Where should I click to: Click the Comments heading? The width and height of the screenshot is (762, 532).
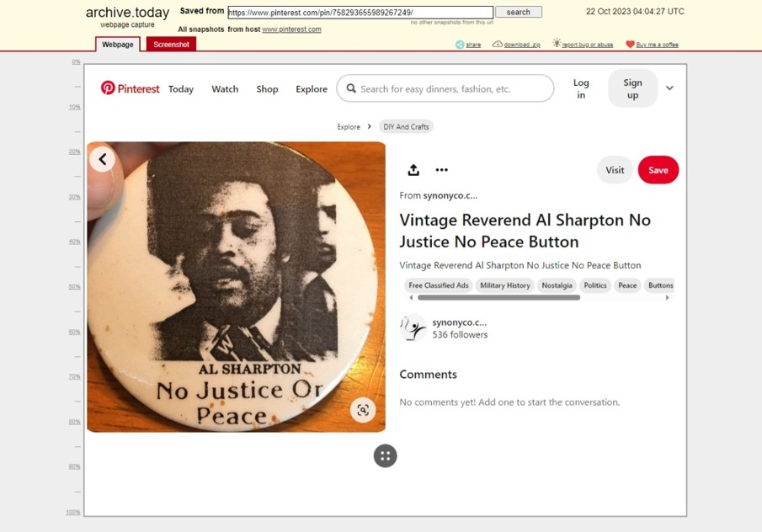428,374
